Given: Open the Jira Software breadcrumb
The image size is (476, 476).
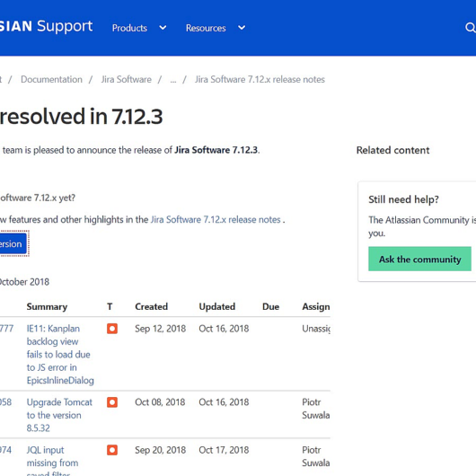Looking at the screenshot, I should tap(127, 79).
